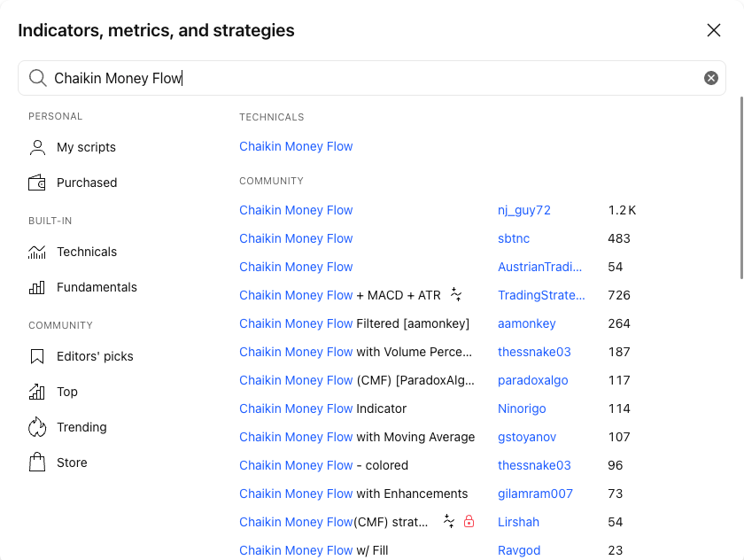Image resolution: width=744 pixels, height=560 pixels.
Task: Click the search input containing Chaikin Money Flow
Action: coord(372,78)
